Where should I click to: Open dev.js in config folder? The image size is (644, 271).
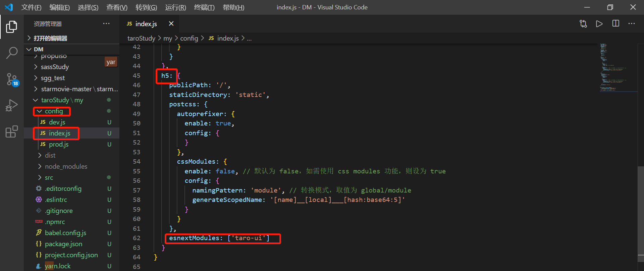pyautogui.click(x=71, y=122)
